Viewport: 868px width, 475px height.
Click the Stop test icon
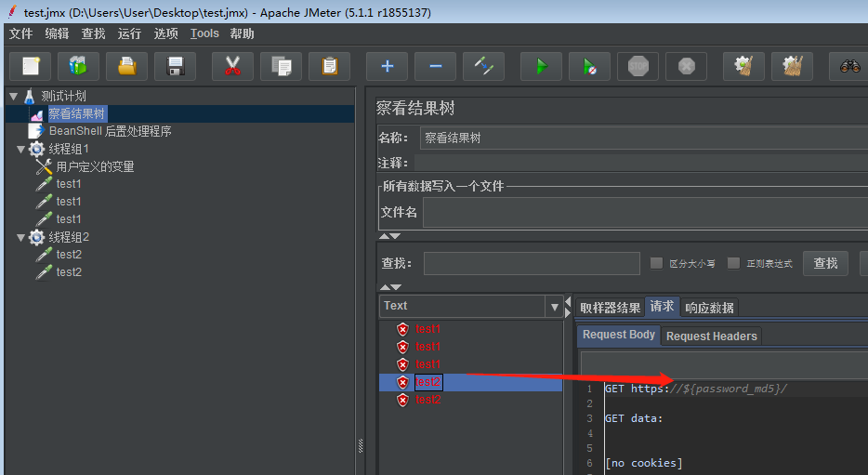(x=638, y=66)
